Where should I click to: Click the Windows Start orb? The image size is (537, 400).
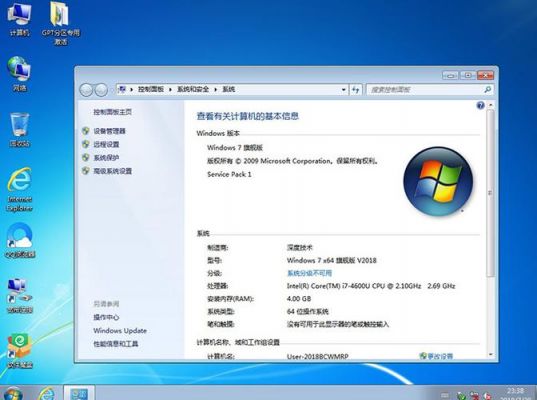tap(13, 393)
